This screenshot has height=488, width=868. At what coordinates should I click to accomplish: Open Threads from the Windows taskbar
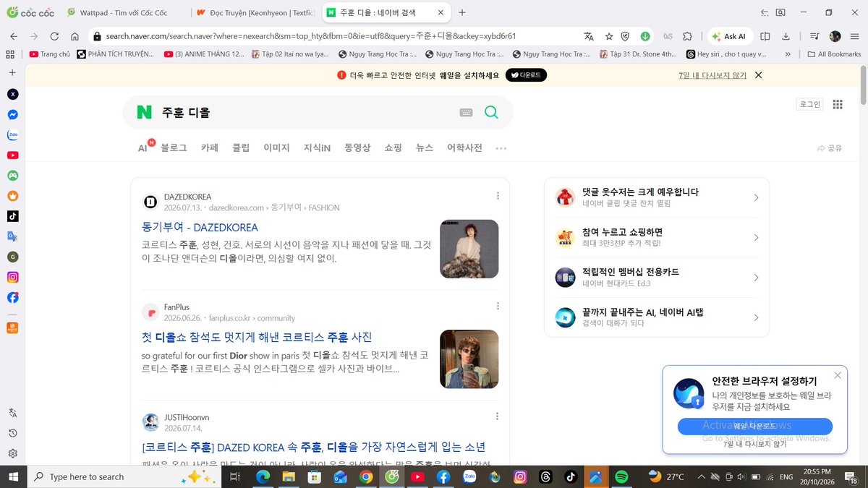(546, 476)
